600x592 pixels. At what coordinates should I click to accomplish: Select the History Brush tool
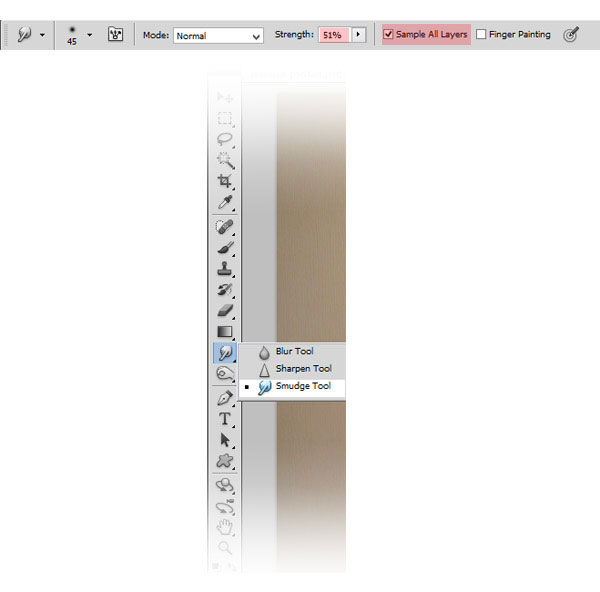(225, 290)
